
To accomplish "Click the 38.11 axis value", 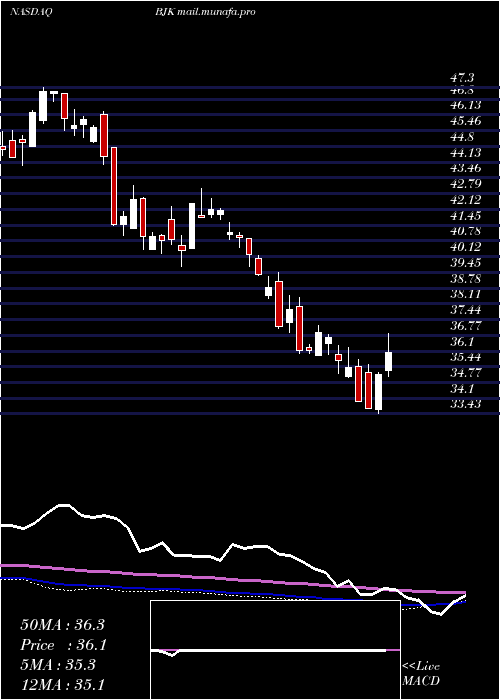I will pos(465,294).
